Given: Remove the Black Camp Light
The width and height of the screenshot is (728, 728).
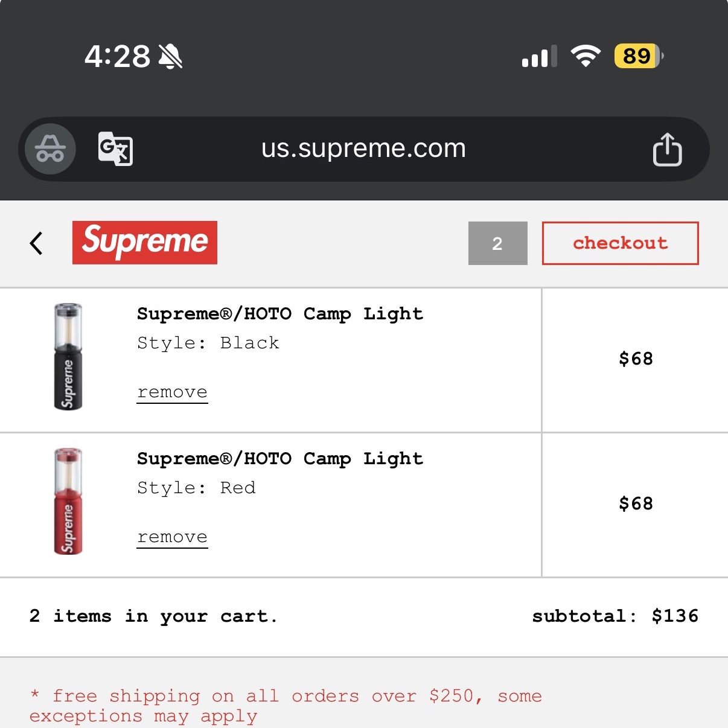Looking at the screenshot, I should point(172,392).
